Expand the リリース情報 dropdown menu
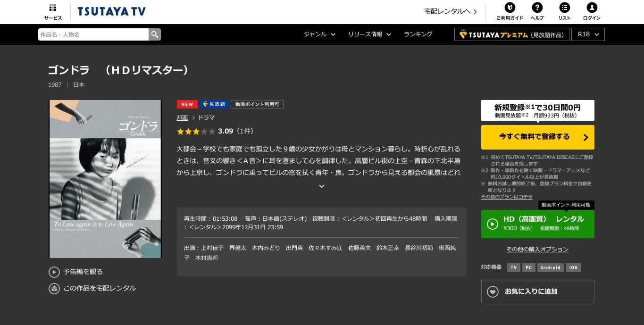The height and width of the screenshot is (325, 644). [369, 34]
